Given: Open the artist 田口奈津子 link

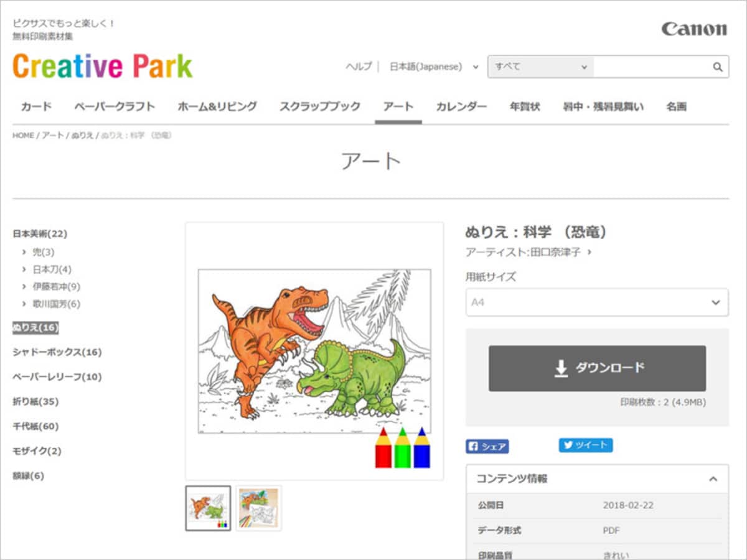Looking at the screenshot, I should tap(555, 252).
